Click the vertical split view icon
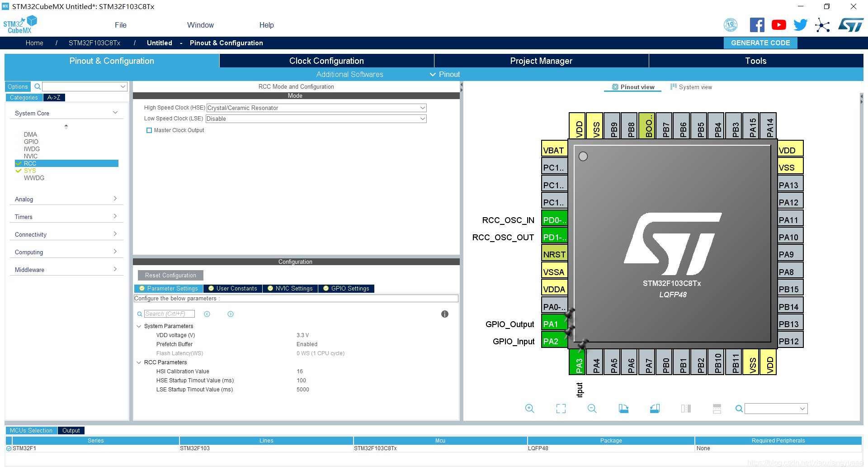The image size is (868, 471). tap(686, 409)
